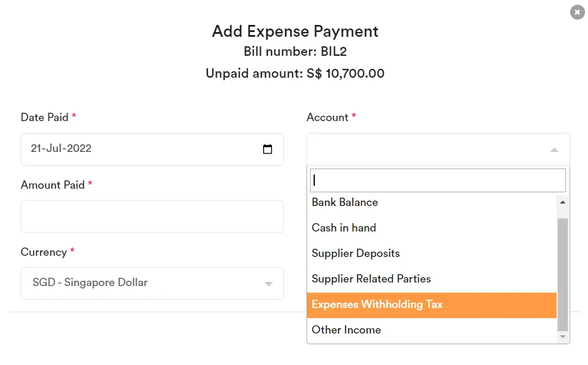This screenshot has width=588, height=365.
Task: Pick Other Income from the account options
Action: click(x=346, y=330)
